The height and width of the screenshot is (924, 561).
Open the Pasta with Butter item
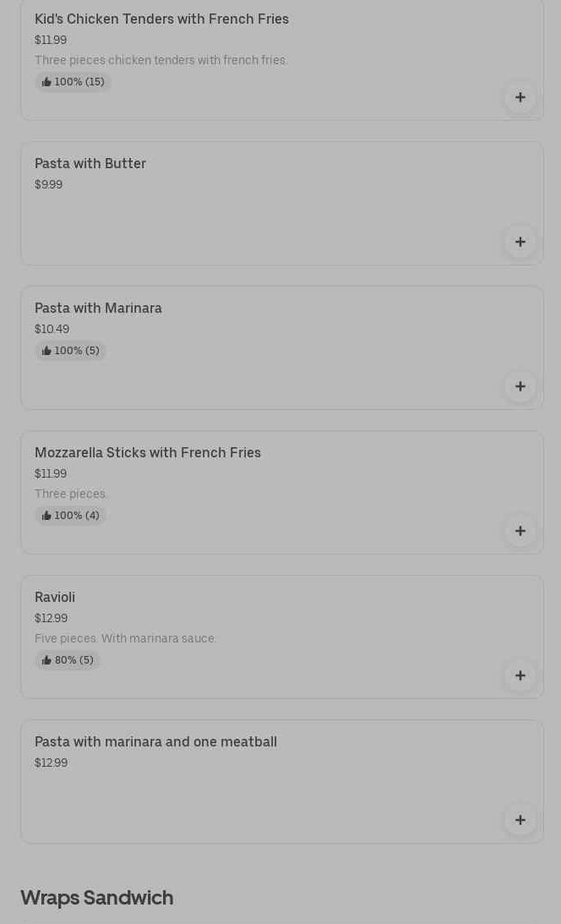click(x=90, y=163)
